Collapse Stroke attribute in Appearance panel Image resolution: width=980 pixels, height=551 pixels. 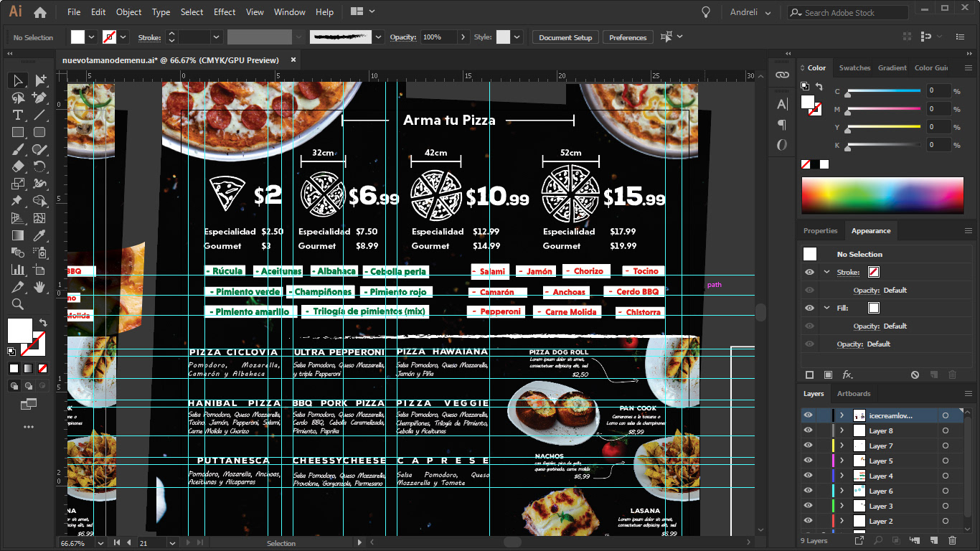826,272
